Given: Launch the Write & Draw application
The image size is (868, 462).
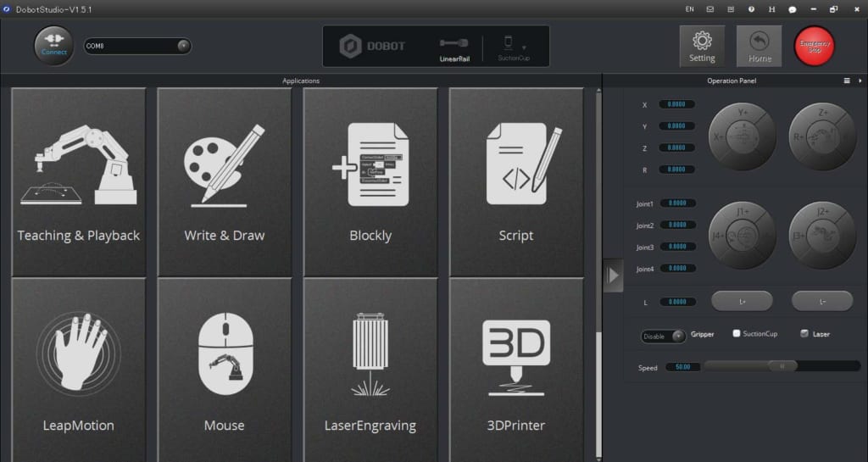Looking at the screenshot, I should pyautogui.click(x=224, y=182).
